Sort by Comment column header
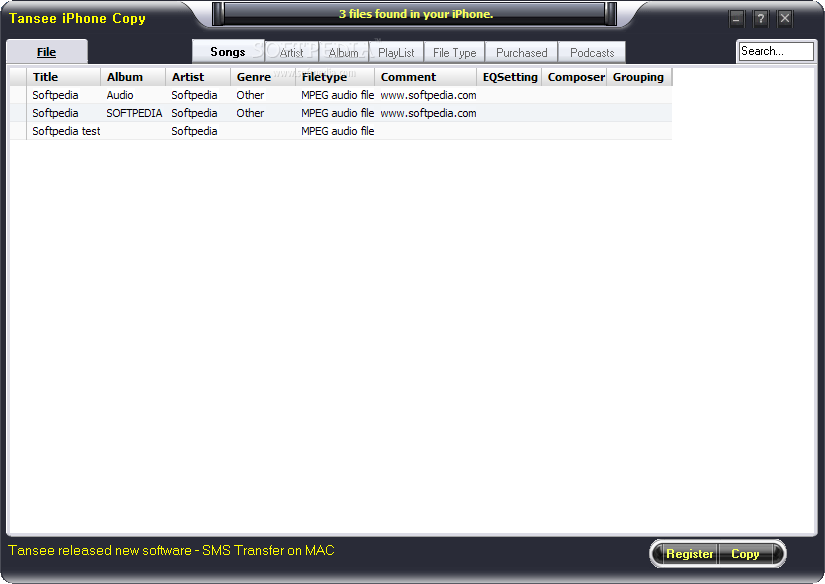The width and height of the screenshot is (825, 584). point(426,77)
